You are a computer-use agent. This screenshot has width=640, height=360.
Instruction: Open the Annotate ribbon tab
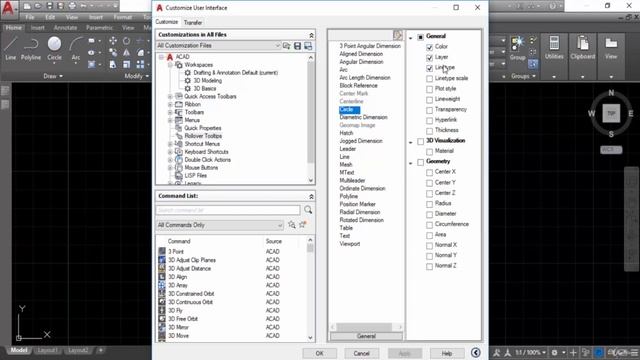coord(65,28)
